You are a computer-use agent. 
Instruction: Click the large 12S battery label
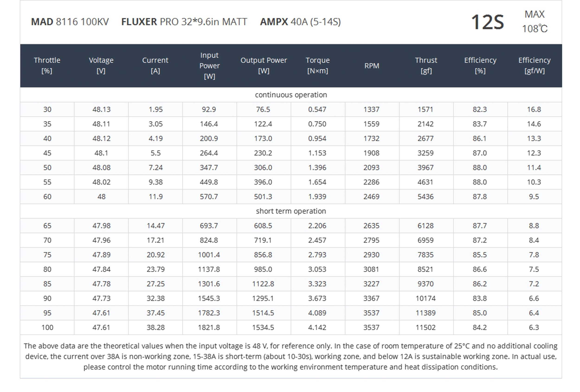coord(487,22)
